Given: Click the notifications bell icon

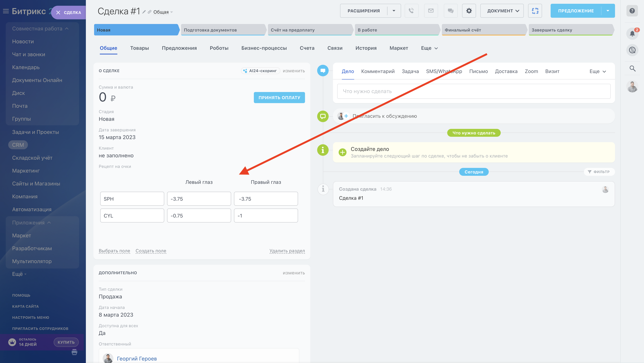Looking at the screenshot, I should tap(632, 33).
